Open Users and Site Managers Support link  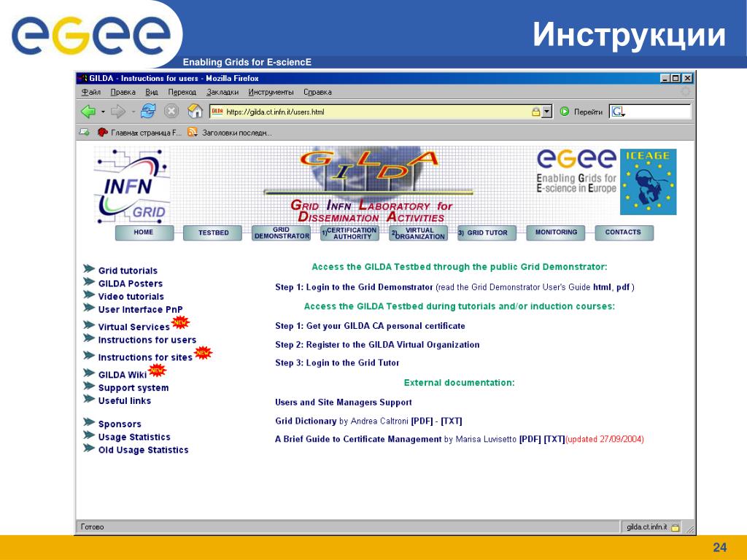pyautogui.click(x=344, y=402)
